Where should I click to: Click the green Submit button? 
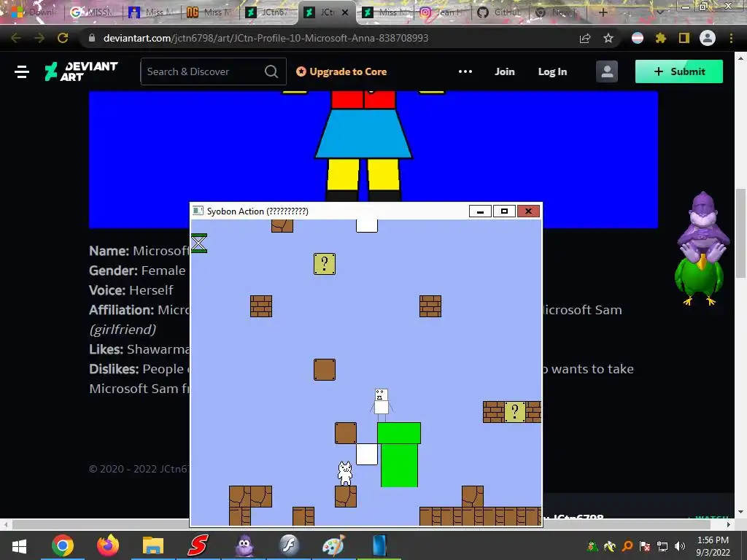(x=679, y=71)
